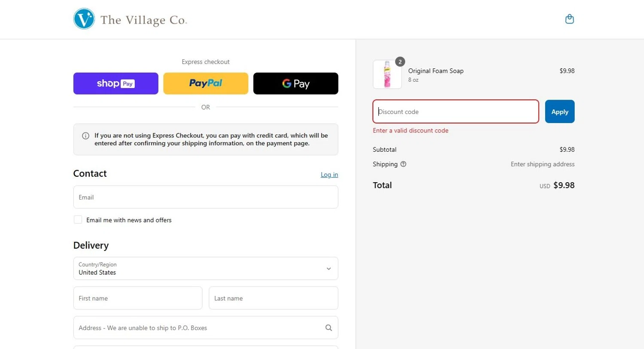Focus the Address field
Viewport: 644px width, 349px height.
click(x=206, y=328)
